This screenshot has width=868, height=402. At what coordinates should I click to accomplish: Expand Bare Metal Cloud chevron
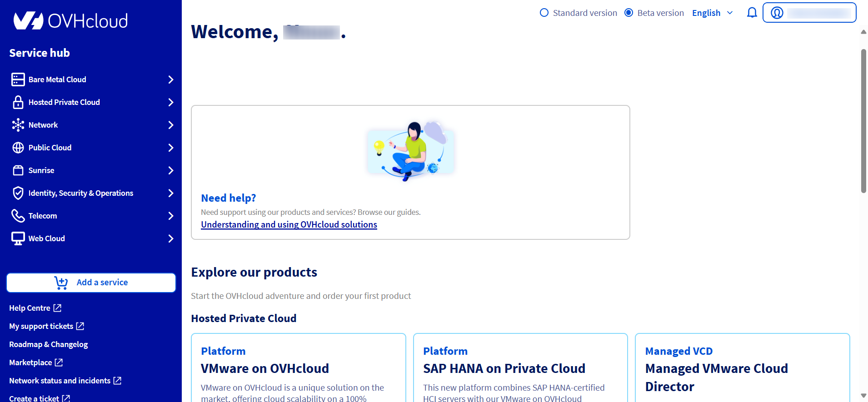click(x=171, y=79)
